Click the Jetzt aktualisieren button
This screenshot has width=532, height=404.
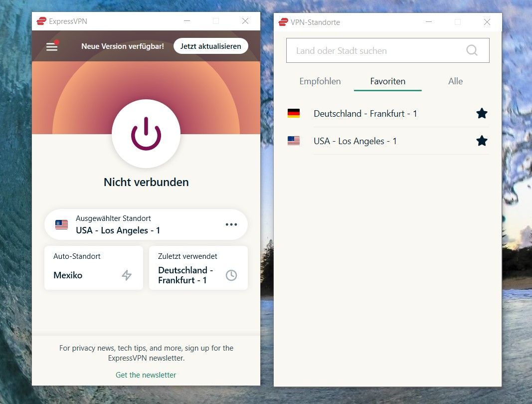(x=211, y=46)
